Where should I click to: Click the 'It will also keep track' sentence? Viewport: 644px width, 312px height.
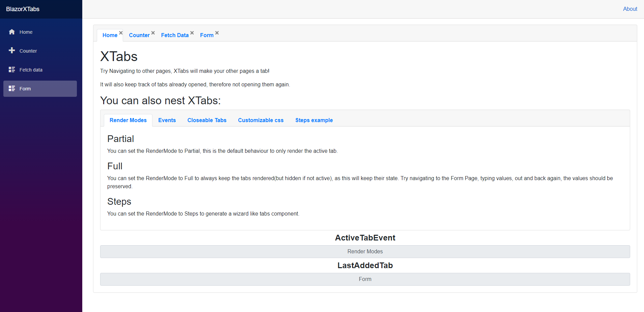tap(195, 84)
